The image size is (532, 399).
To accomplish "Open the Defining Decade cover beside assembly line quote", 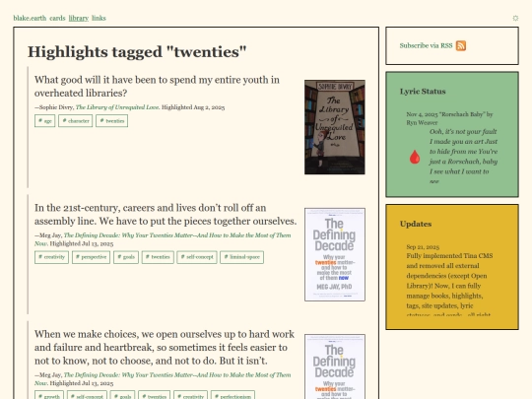I will (x=335, y=254).
